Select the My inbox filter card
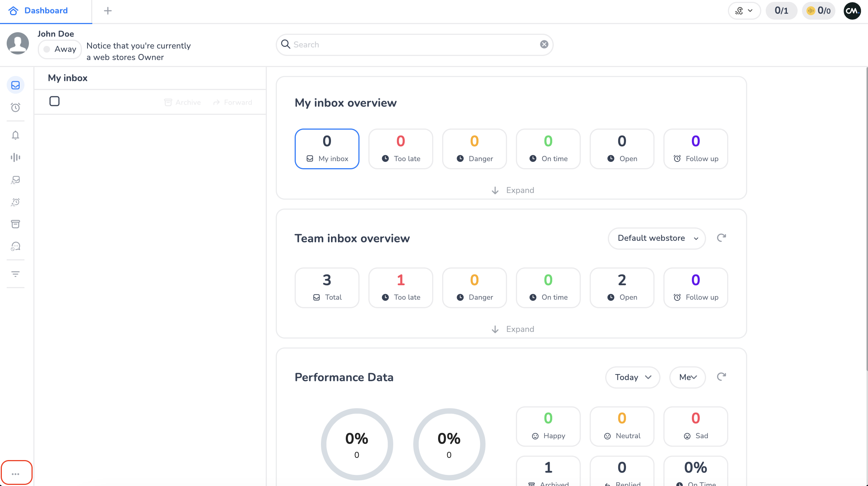Viewport: 868px width, 486px height. point(327,149)
